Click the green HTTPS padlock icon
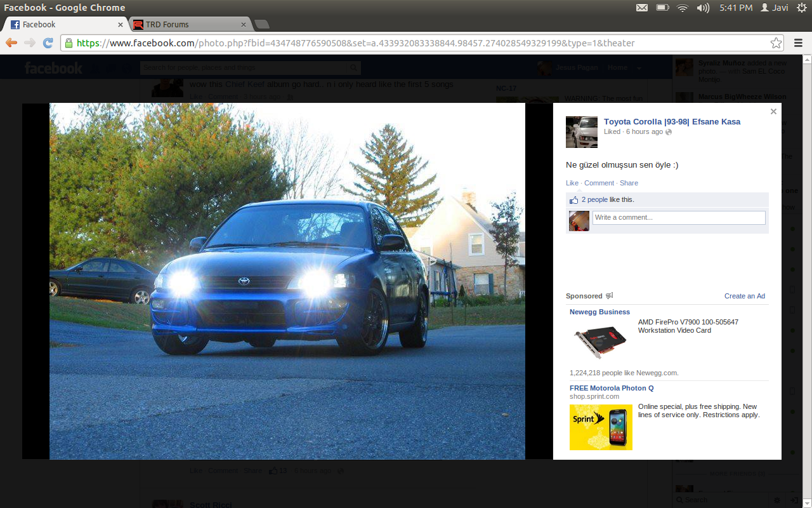Image resolution: width=812 pixels, height=508 pixels. (69, 43)
